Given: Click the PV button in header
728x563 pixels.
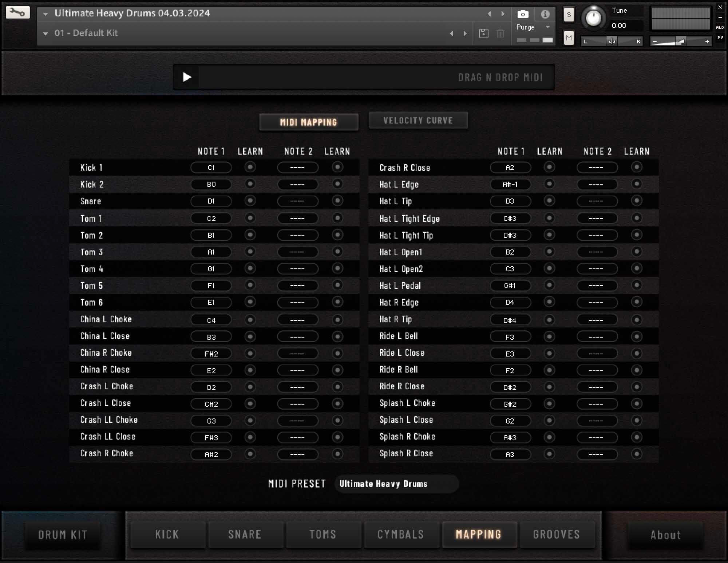Looking at the screenshot, I should pos(720,38).
